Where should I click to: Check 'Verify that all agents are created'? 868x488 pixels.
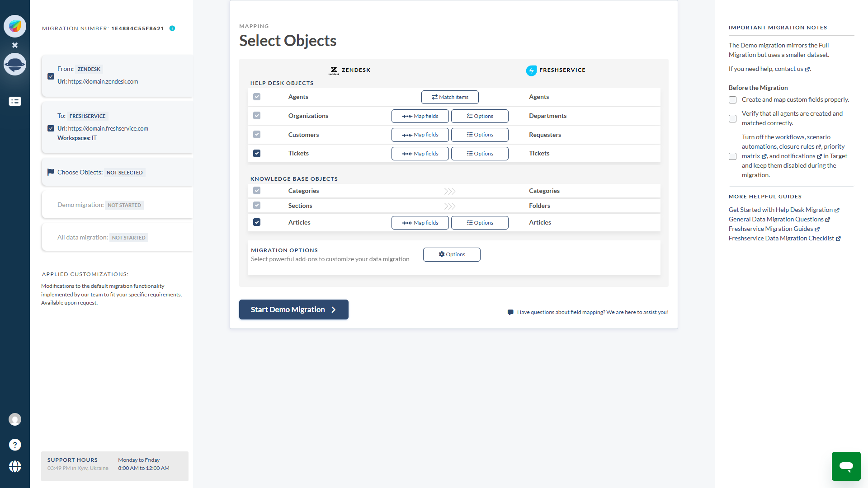coord(732,118)
